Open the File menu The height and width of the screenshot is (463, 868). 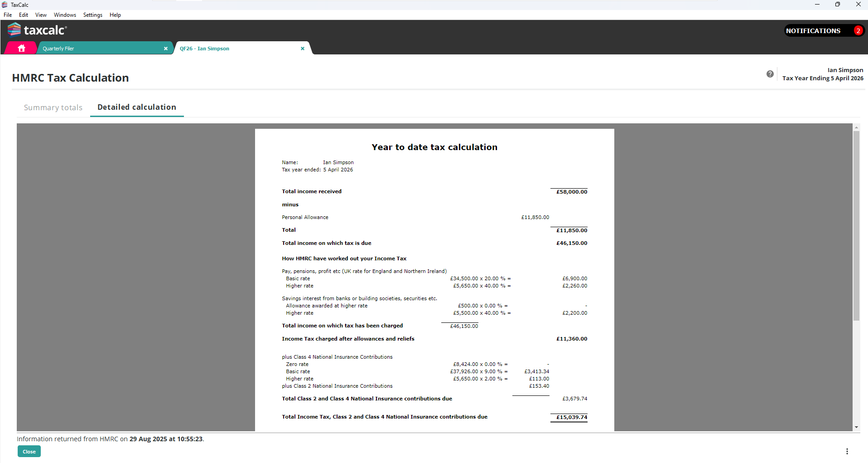point(8,15)
